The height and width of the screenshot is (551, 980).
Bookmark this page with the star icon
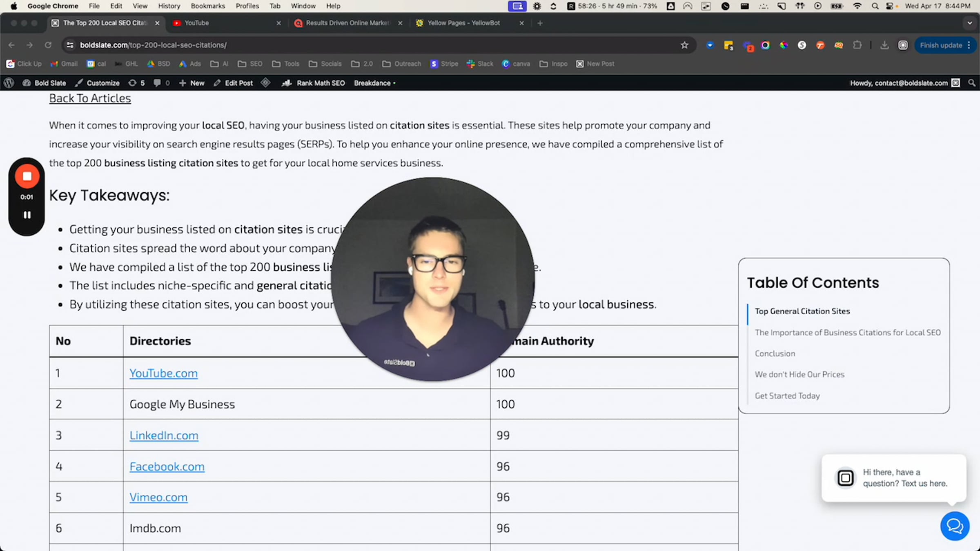(684, 45)
